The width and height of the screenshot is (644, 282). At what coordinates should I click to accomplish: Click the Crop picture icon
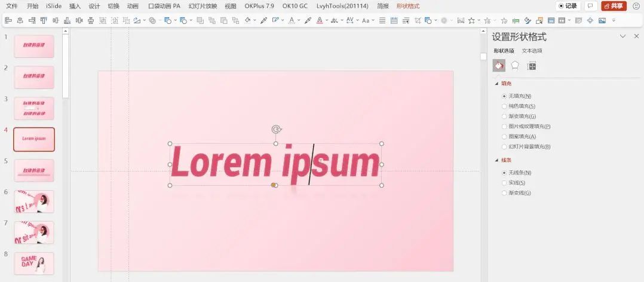pyautogui.click(x=418, y=20)
